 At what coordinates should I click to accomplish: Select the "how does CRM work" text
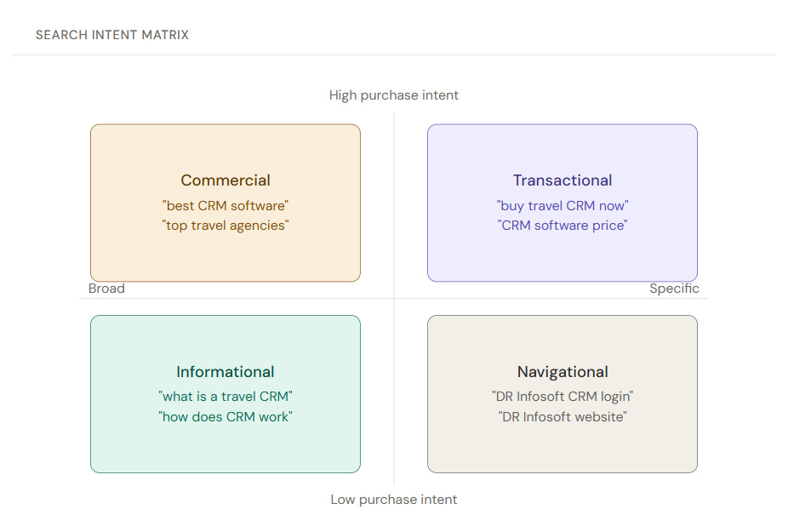click(x=226, y=417)
